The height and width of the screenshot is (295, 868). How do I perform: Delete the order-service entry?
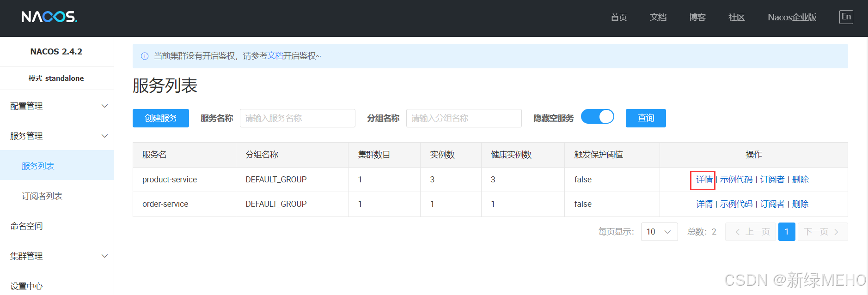pos(800,204)
